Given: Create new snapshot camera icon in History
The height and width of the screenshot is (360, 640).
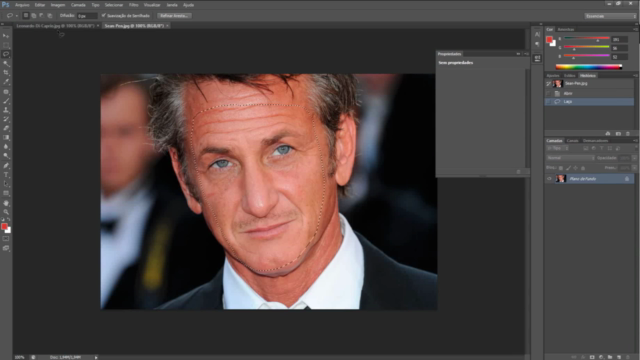Looking at the screenshot, I should click(618, 133).
